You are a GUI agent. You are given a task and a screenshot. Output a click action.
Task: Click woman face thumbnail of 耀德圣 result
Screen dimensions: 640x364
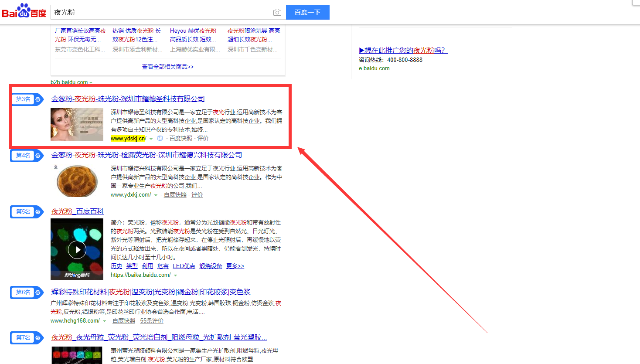tap(77, 124)
